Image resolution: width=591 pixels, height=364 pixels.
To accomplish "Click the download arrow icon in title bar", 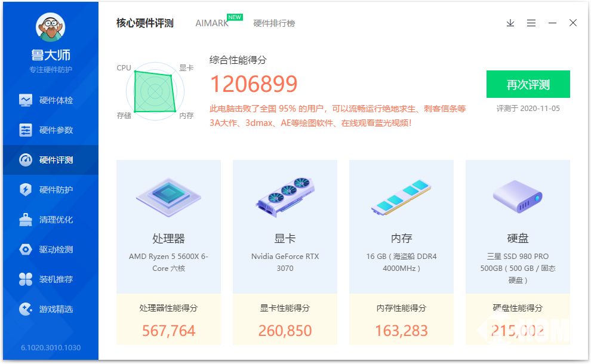I will [x=510, y=23].
